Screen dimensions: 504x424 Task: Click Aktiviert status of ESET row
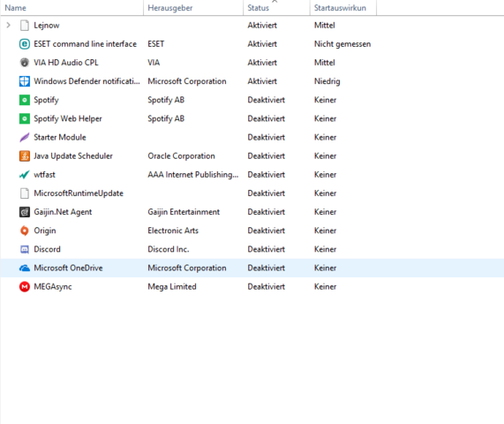pos(262,44)
